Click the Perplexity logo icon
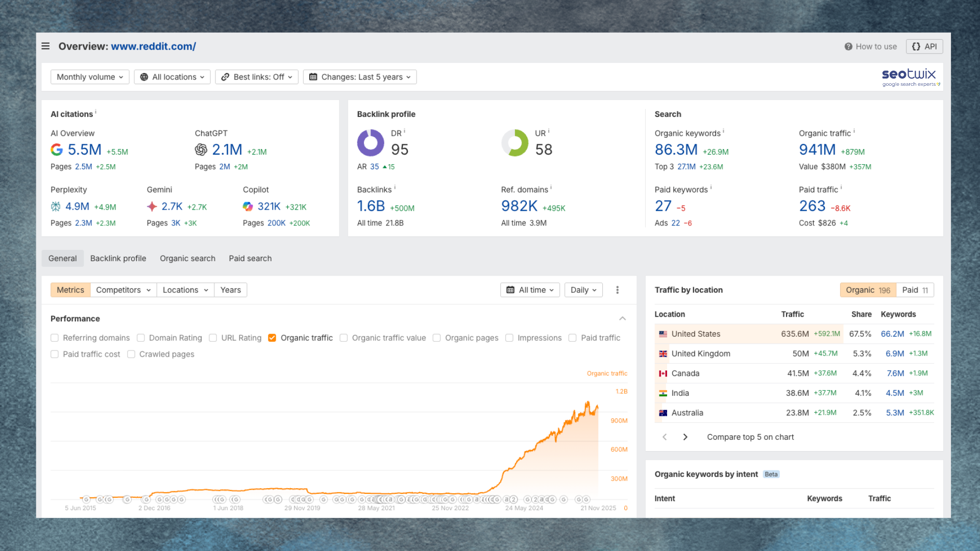 tap(56, 207)
